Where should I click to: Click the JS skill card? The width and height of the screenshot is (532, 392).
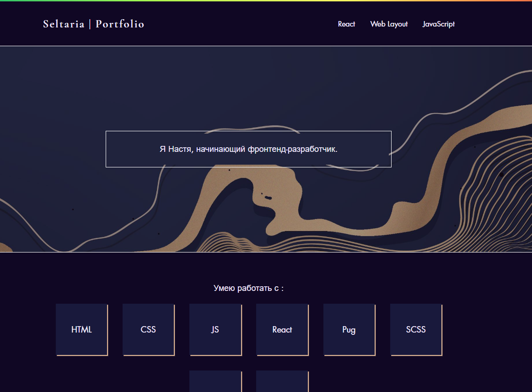point(215,329)
